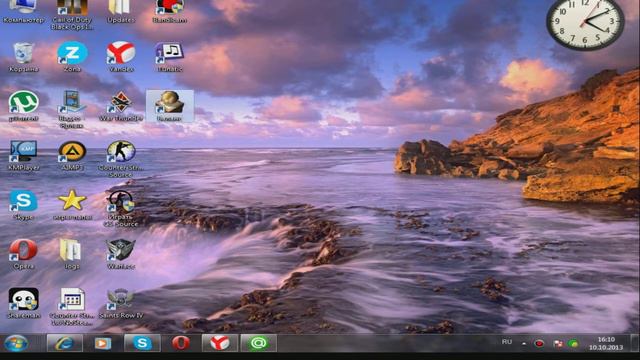Open the Shareman desktop shortcut
This screenshot has width=640, height=360.
(x=23, y=303)
